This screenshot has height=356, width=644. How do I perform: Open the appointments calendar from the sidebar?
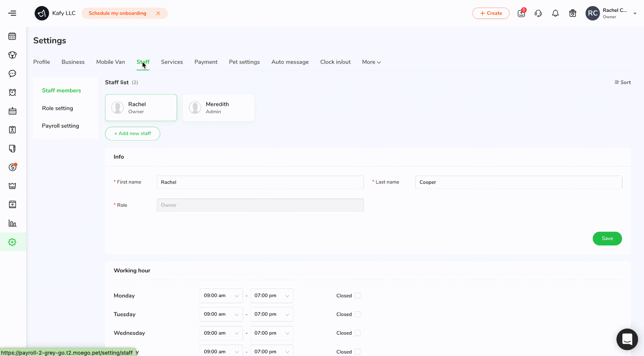pos(12,36)
